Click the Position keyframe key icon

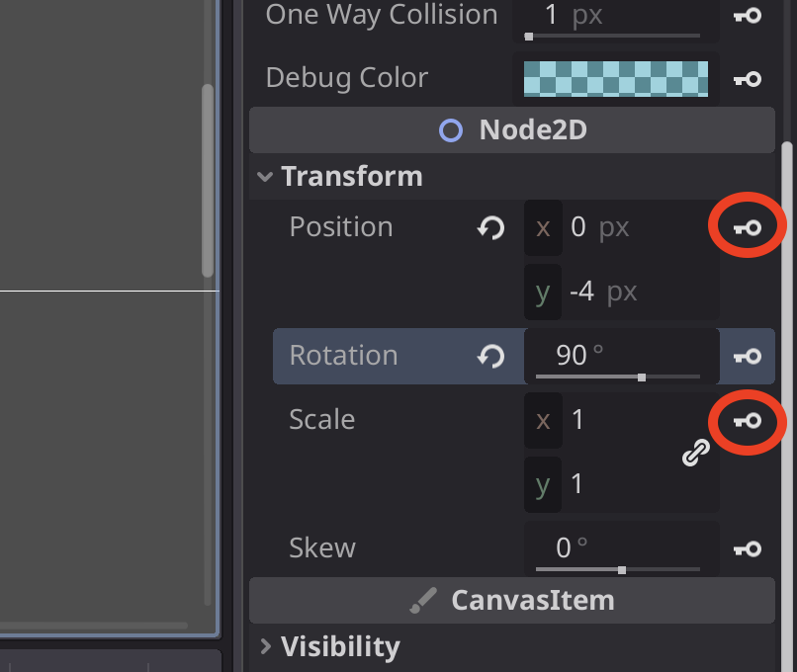[748, 228]
